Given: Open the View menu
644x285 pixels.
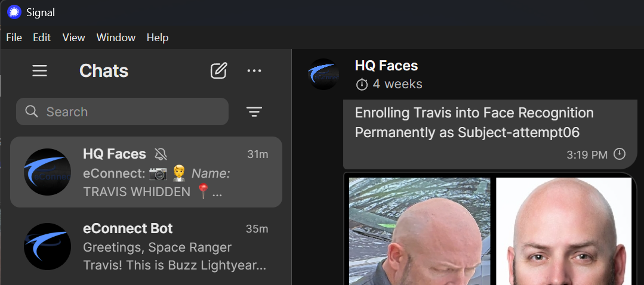Looking at the screenshot, I should pos(73,38).
